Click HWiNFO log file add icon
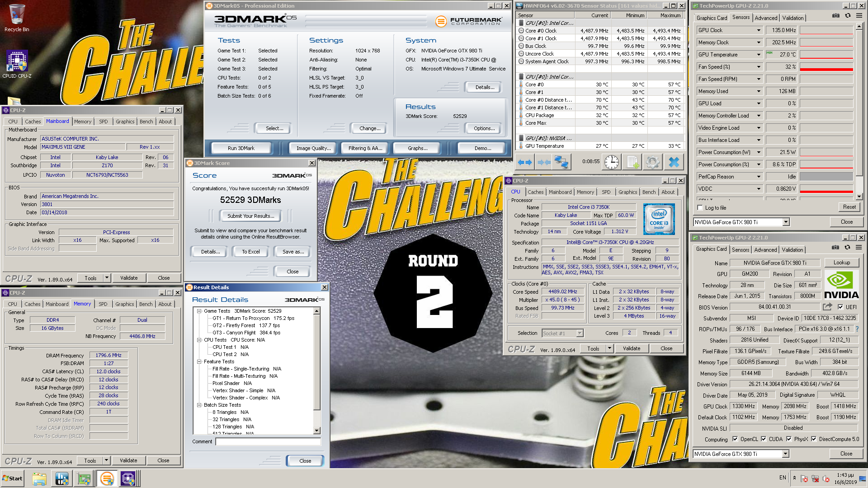Screen dimensions: 868x488 click(x=632, y=162)
